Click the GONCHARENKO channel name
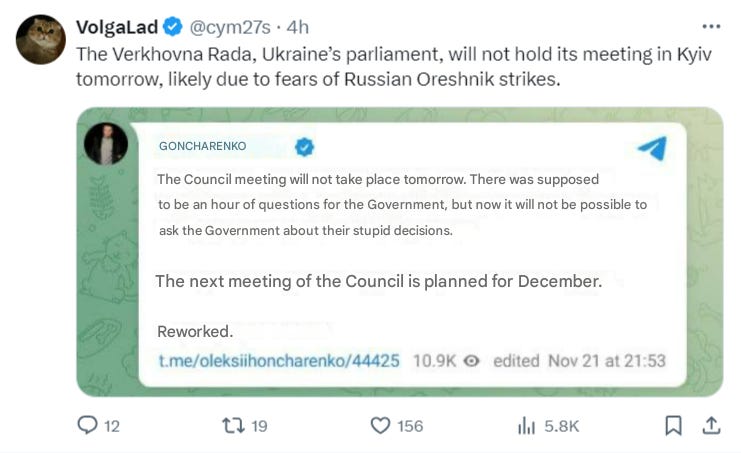Viewport: 741px width, 453px height. (202, 146)
